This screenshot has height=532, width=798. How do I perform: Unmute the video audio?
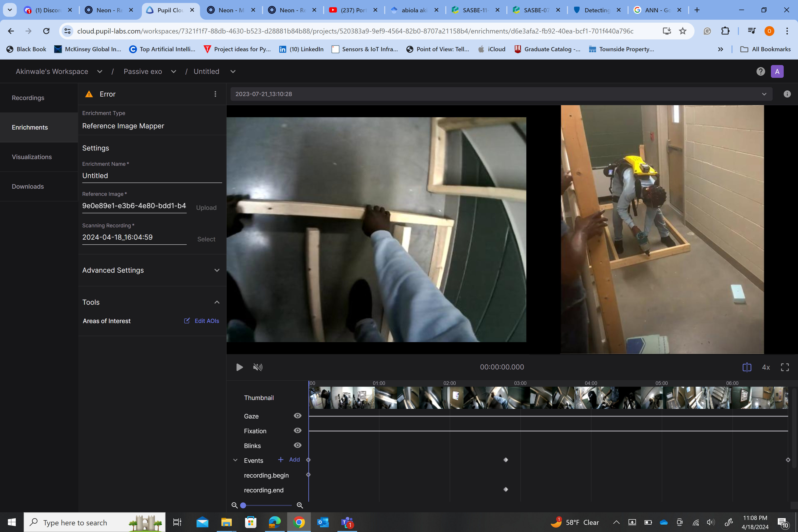258,367
